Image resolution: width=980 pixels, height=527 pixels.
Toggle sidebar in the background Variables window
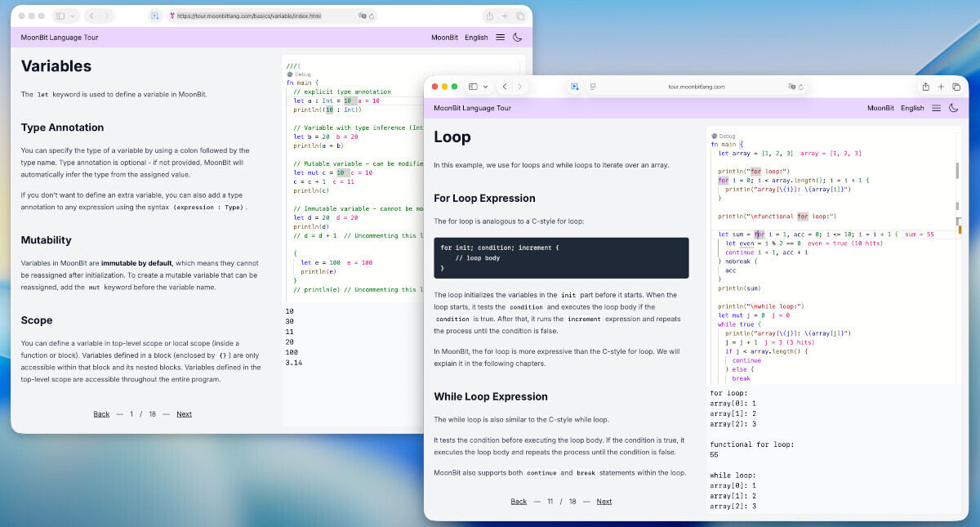tap(60, 16)
